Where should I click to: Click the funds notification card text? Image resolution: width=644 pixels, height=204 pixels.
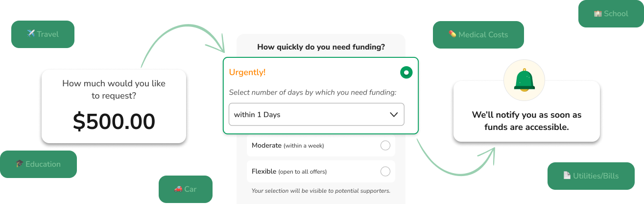point(526,121)
